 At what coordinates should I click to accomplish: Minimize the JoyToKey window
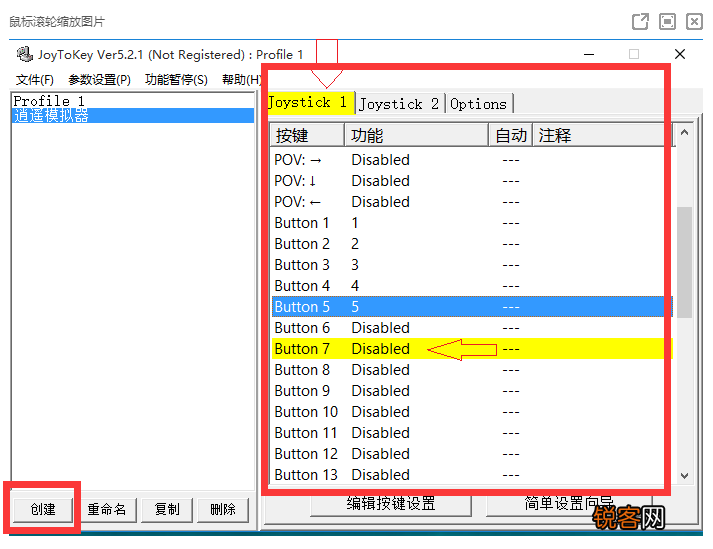[x=589, y=55]
